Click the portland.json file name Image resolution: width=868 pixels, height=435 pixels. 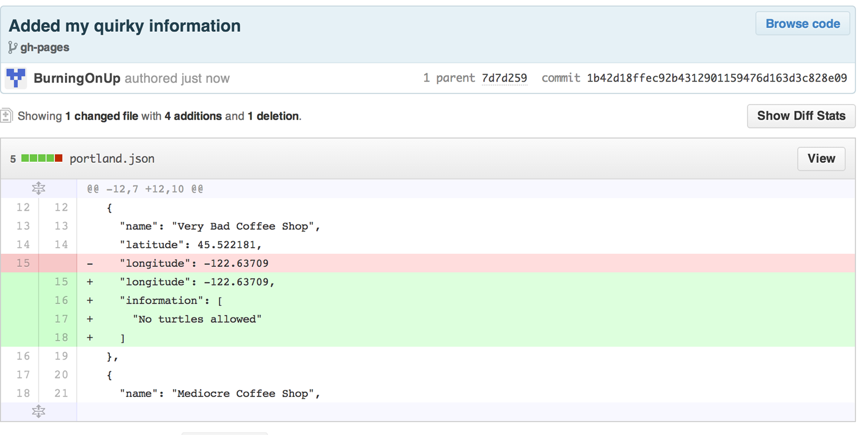112,158
